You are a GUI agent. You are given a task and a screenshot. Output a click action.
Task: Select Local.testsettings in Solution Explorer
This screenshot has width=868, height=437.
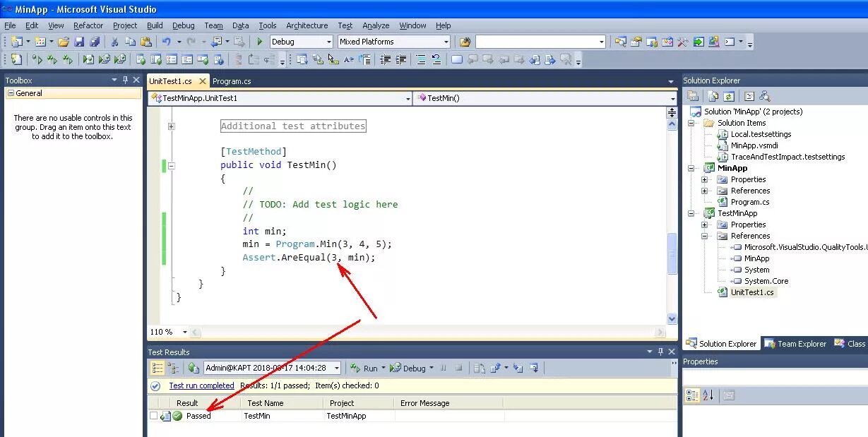coord(761,134)
